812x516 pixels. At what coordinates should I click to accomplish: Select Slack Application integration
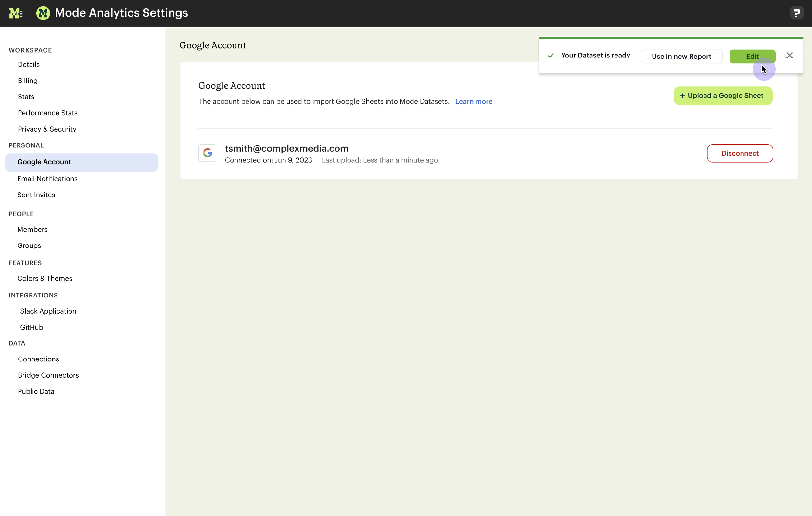coord(48,311)
